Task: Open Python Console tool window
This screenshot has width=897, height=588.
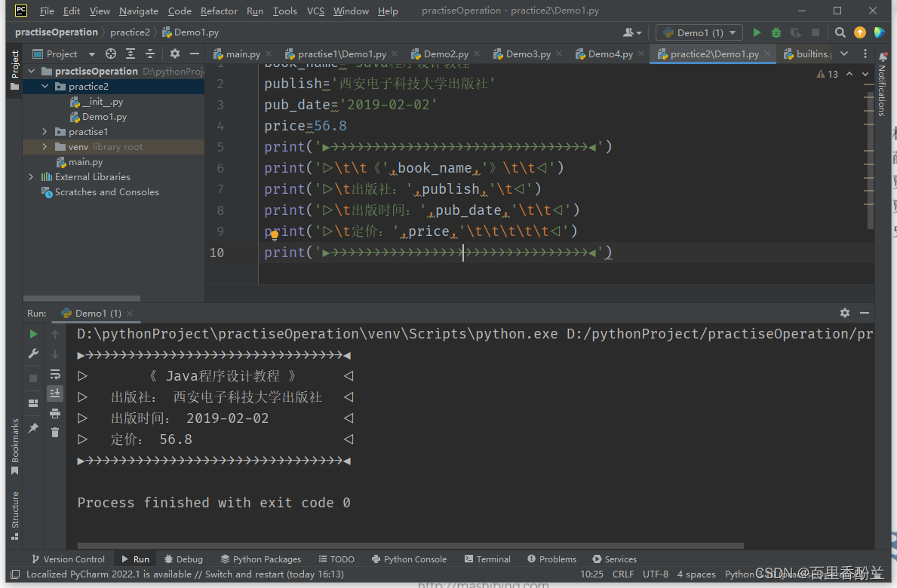Action: (x=409, y=559)
